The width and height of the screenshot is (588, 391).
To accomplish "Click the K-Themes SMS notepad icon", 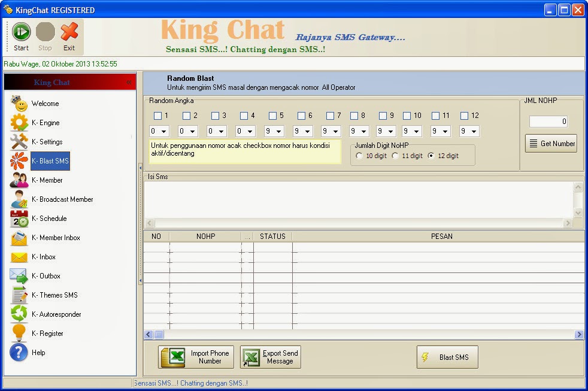I will pyautogui.click(x=19, y=295).
